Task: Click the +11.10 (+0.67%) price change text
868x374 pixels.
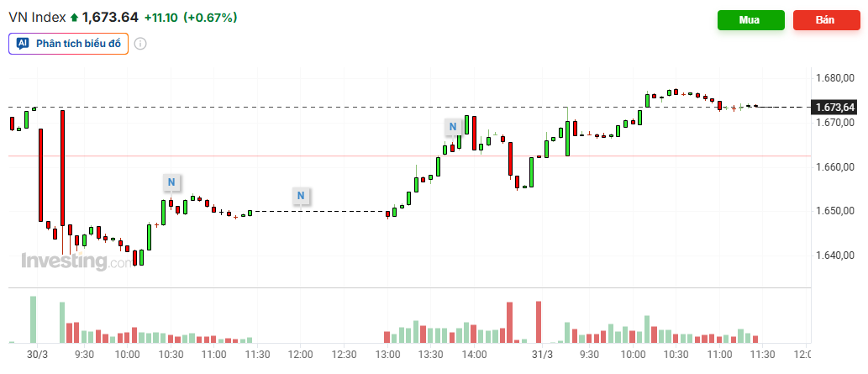Action: point(191,17)
